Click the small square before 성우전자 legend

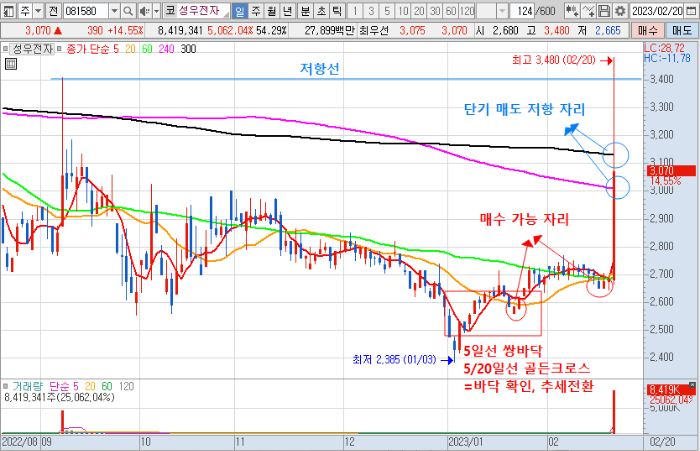click(5, 49)
